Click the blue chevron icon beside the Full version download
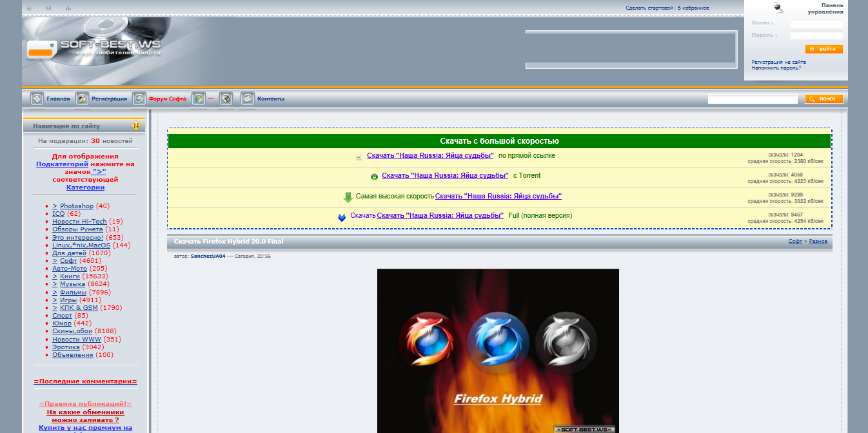The image size is (868, 433). (342, 217)
